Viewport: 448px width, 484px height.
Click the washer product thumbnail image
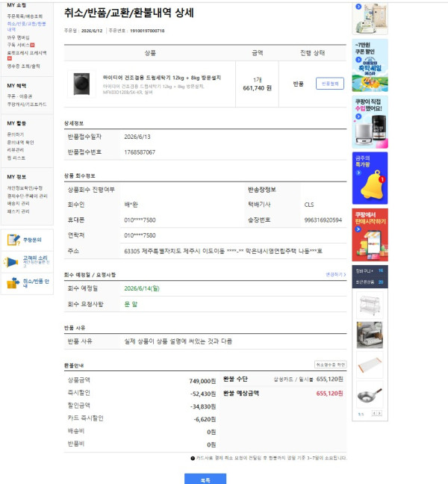click(81, 84)
